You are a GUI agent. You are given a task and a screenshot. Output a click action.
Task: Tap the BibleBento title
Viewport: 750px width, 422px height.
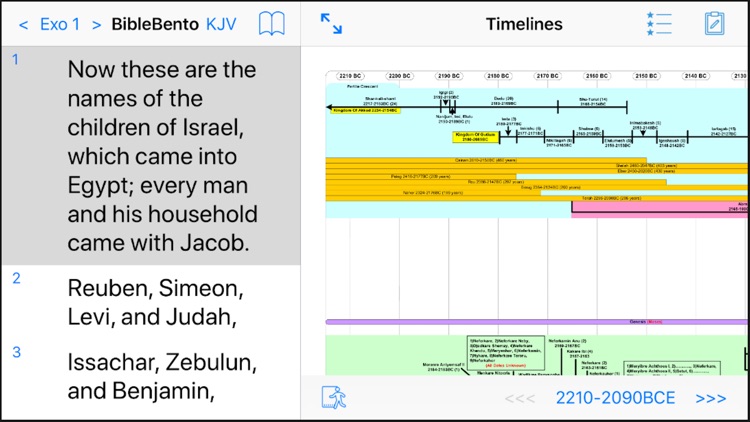point(155,24)
